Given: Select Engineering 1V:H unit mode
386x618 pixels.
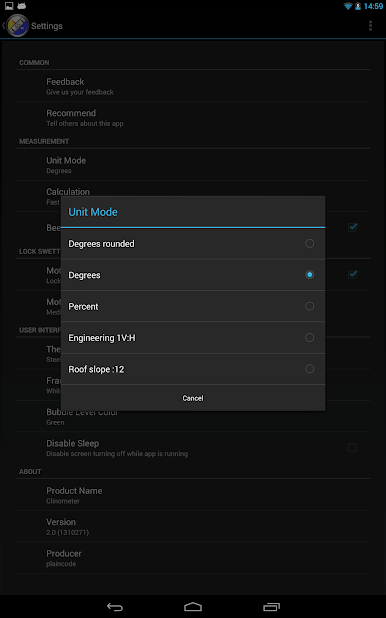Looking at the screenshot, I should click(x=193, y=338).
